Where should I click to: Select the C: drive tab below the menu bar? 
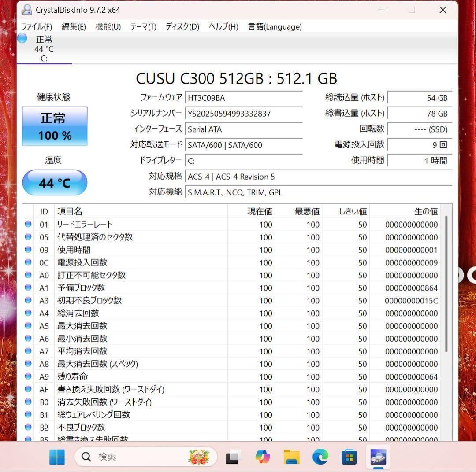(44, 48)
